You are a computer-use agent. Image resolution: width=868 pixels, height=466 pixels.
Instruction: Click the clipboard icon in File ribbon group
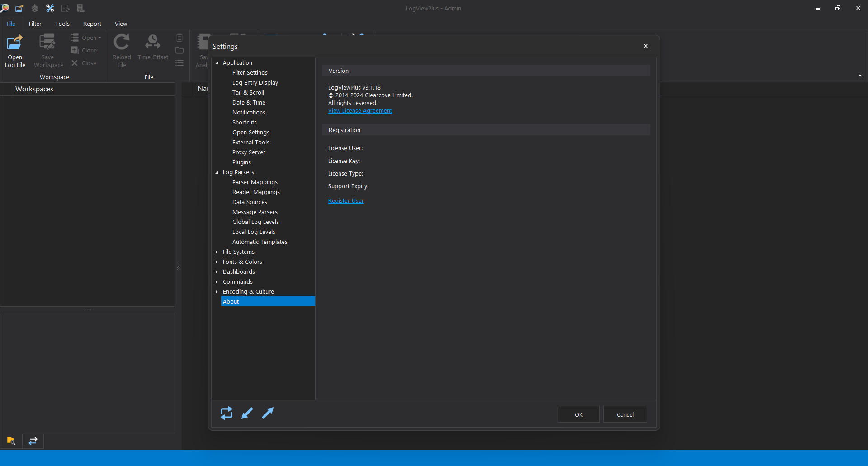pyautogui.click(x=179, y=38)
